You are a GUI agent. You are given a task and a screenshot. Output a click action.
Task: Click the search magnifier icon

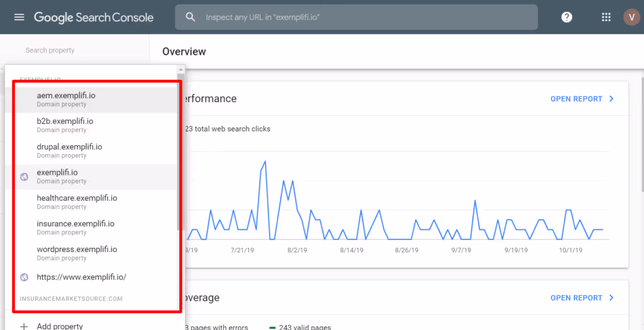[190, 17]
